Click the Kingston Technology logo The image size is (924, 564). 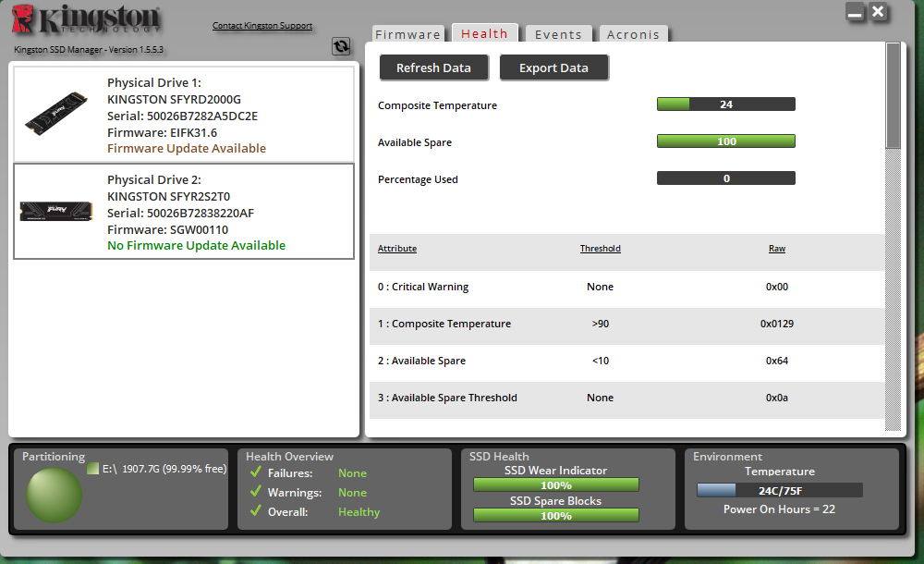coord(86,18)
